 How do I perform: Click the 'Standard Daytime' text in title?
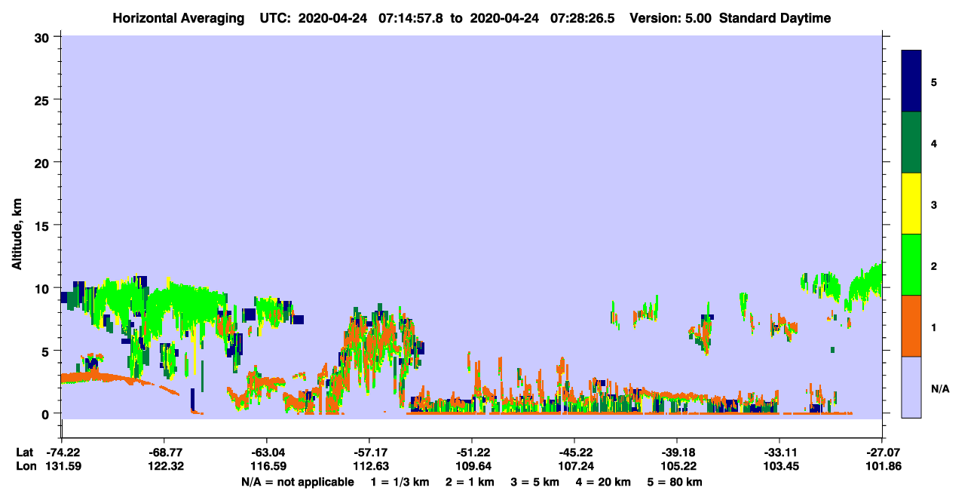[775, 18]
